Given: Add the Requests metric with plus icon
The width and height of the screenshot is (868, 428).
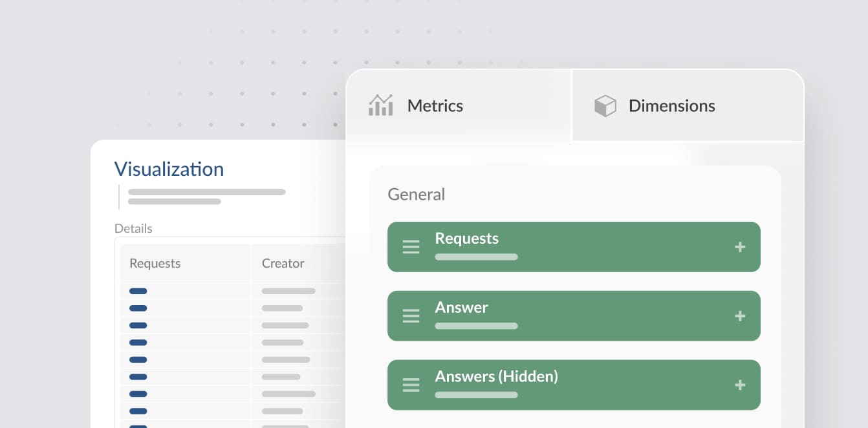Looking at the screenshot, I should [740, 247].
